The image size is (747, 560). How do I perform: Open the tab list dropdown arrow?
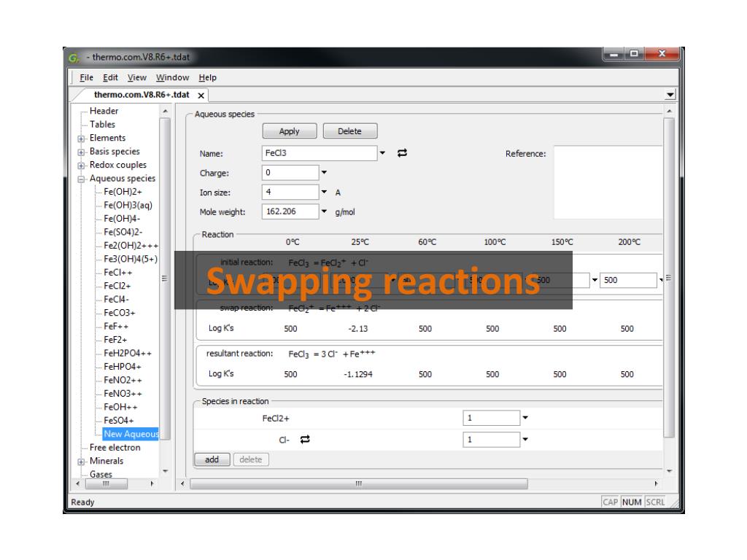[670, 94]
